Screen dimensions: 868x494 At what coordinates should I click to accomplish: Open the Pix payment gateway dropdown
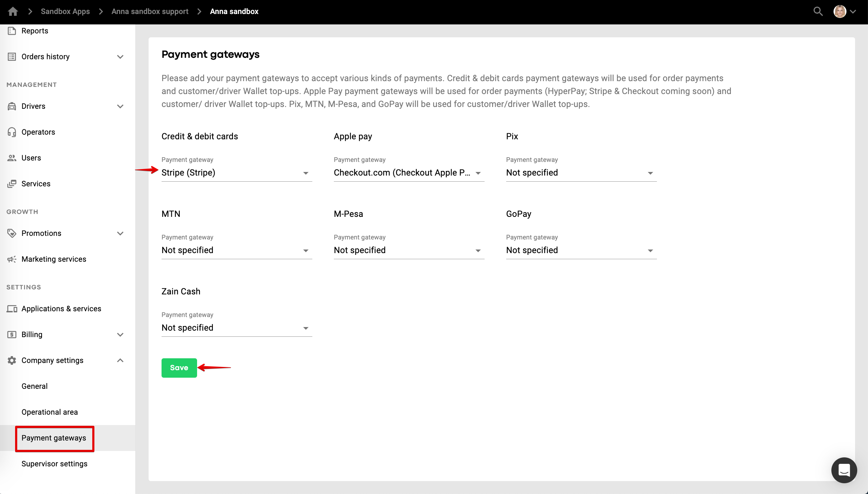(581, 173)
